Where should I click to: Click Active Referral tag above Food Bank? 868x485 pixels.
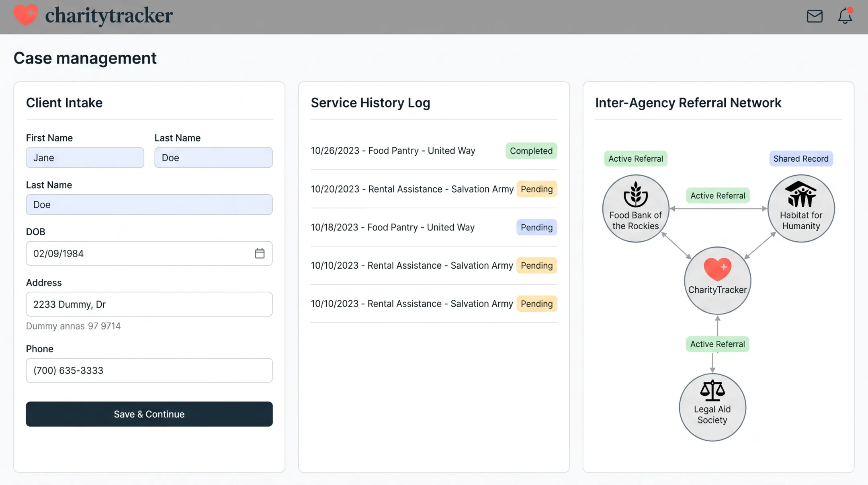click(636, 158)
